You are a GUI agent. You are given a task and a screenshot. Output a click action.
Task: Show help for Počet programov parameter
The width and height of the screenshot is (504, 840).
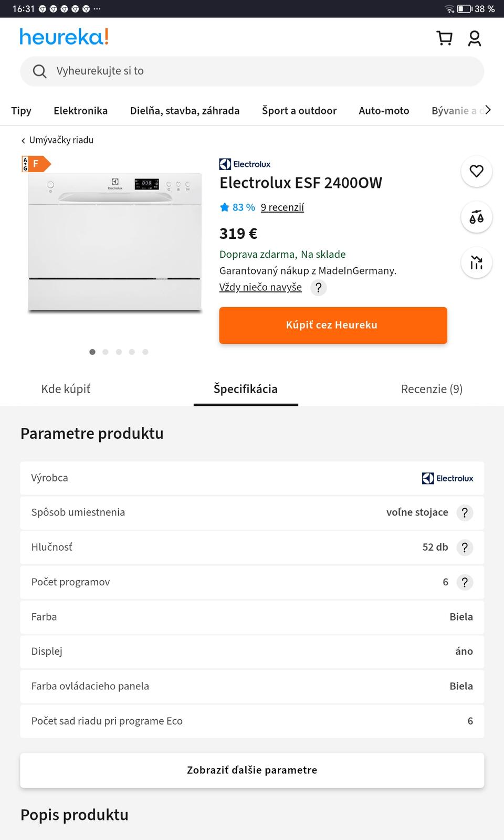coord(465,582)
